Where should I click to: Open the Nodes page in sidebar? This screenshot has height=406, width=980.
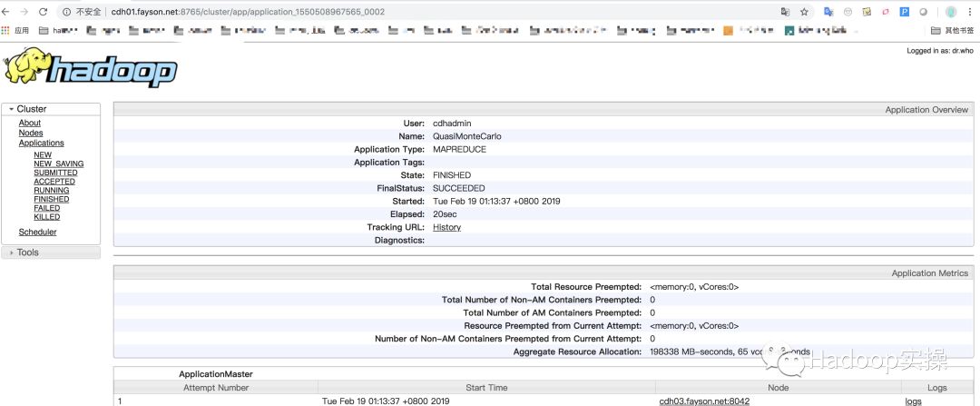pos(30,133)
